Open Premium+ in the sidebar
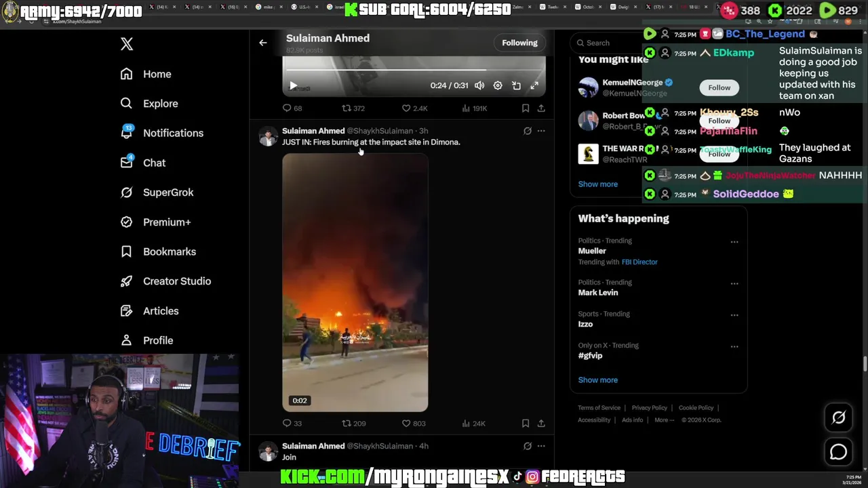This screenshot has height=488, width=868. point(155,222)
